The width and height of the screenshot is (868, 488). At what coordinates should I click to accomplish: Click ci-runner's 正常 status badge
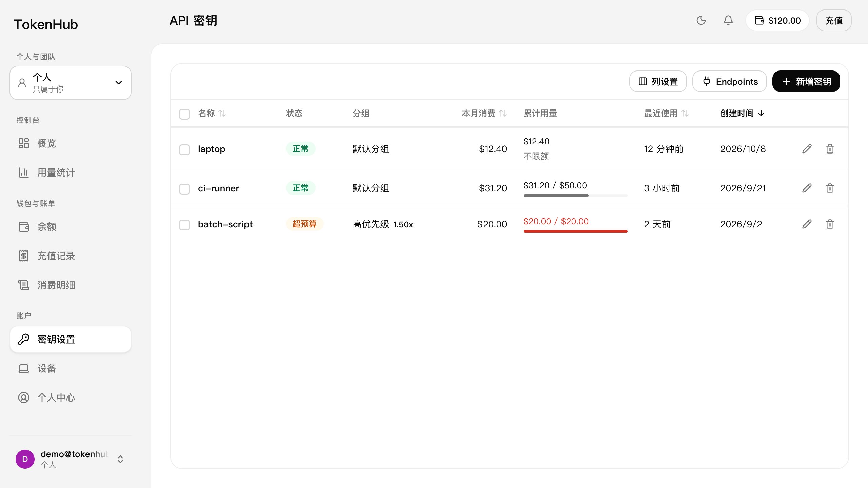(300, 188)
